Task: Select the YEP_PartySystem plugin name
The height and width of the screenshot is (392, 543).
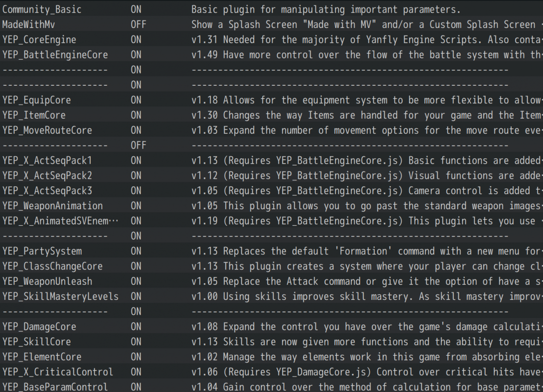Action: click(42, 251)
